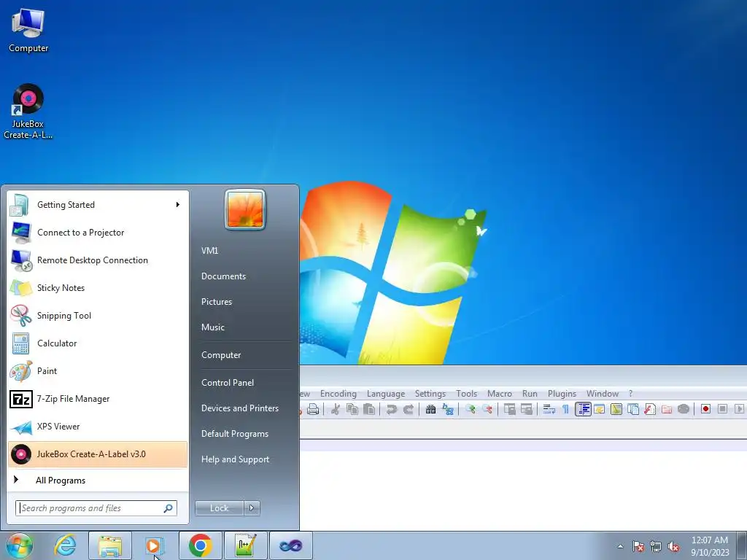Click the Zoom Out icon in Notepad++
The image size is (747, 560).
tap(487, 409)
